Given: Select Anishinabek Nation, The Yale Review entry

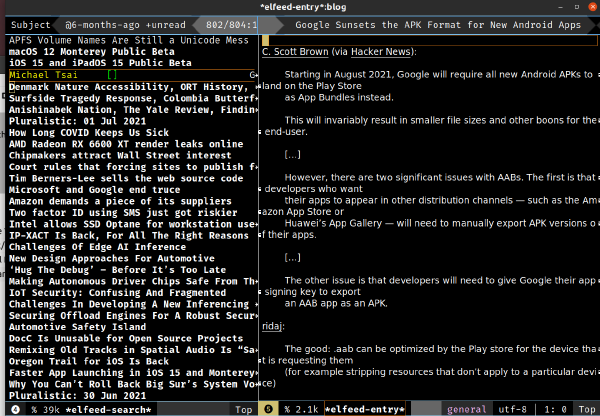Looking at the screenshot, I should (x=133, y=110).
